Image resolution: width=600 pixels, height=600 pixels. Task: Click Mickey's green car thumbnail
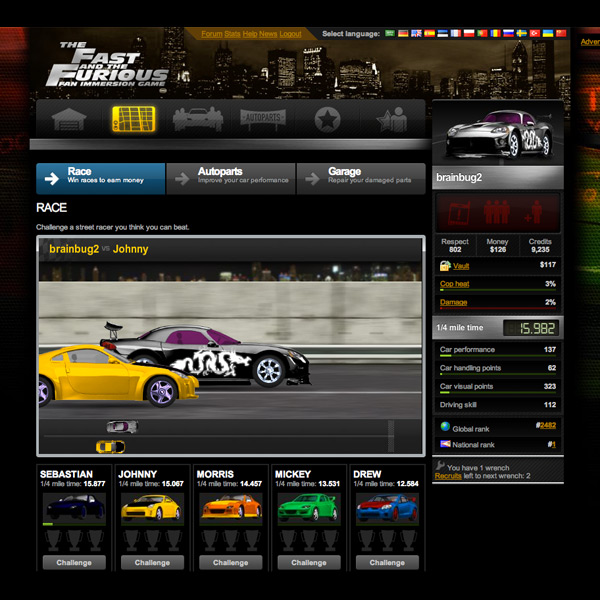point(309,509)
